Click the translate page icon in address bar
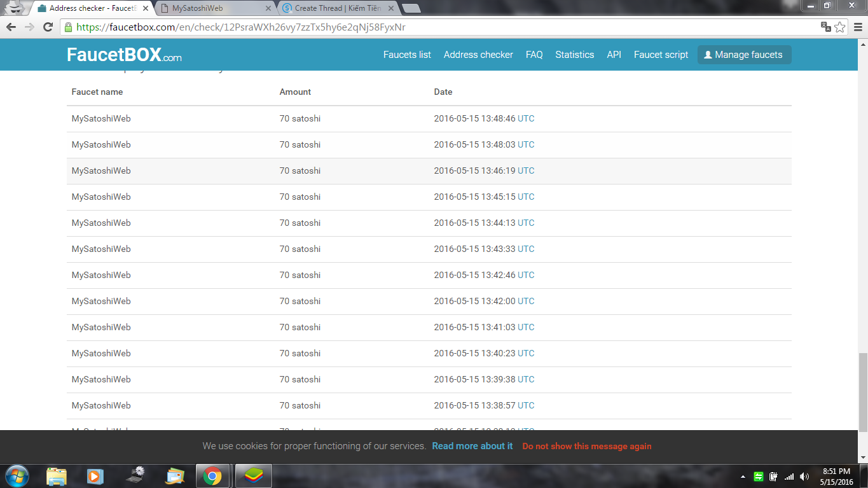868x488 pixels. pos(826,27)
